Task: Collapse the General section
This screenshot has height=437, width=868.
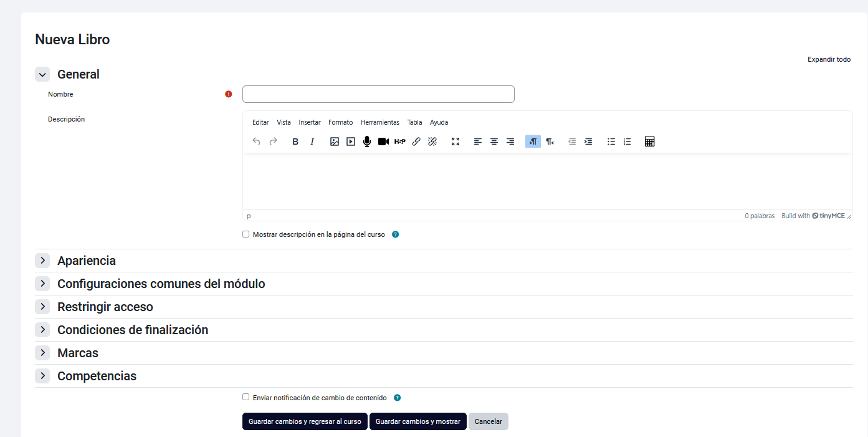Action: coord(42,75)
